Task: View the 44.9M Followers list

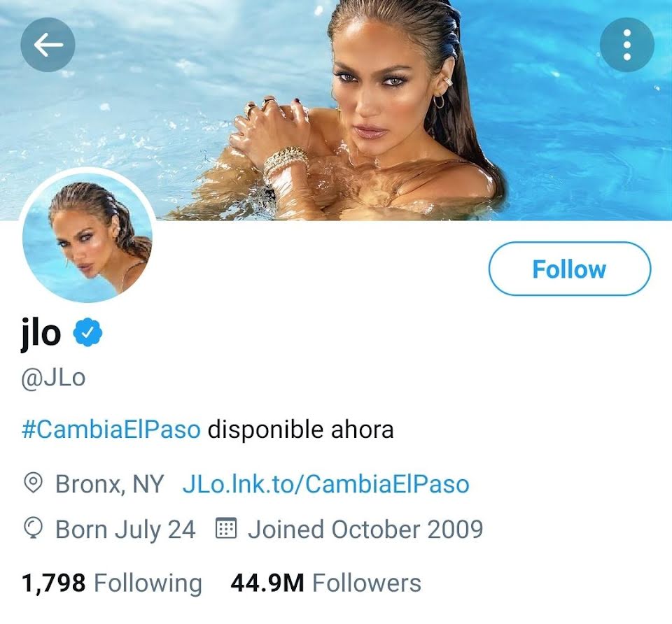Action: (325, 583)
